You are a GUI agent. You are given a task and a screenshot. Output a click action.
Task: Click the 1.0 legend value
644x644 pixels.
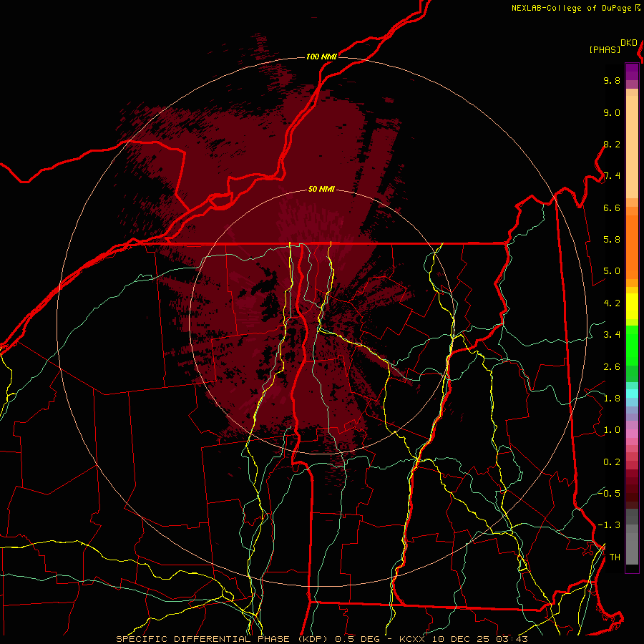tap(612, 430)
